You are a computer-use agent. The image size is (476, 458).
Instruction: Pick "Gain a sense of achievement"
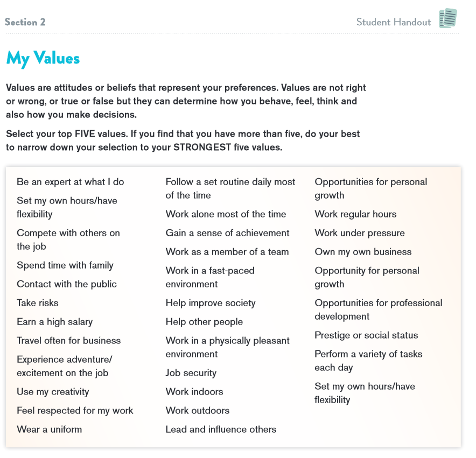coord(227,233)
